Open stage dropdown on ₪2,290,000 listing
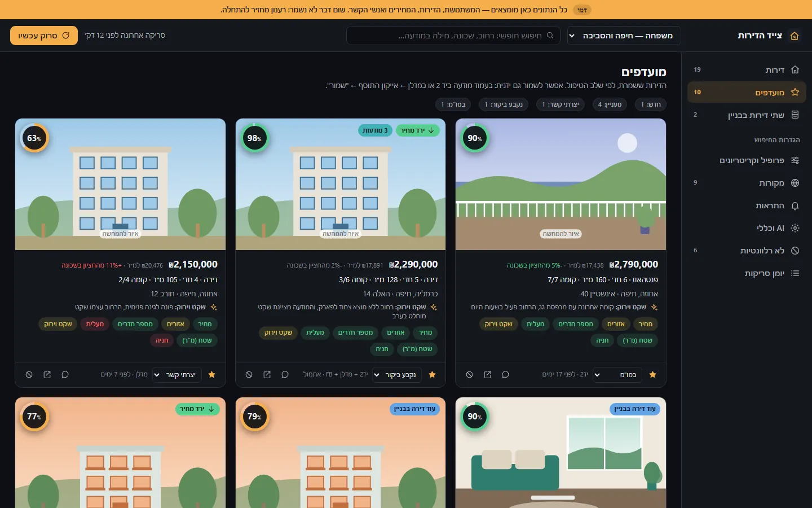The height and width of the screenshot is (508, 812). [397, 375]
